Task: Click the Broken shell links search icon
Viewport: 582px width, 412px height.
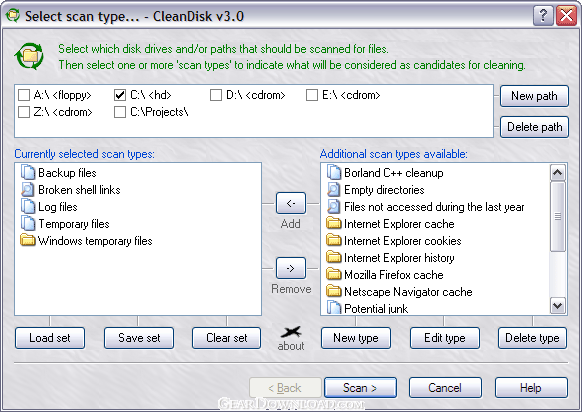Action: 28,190
